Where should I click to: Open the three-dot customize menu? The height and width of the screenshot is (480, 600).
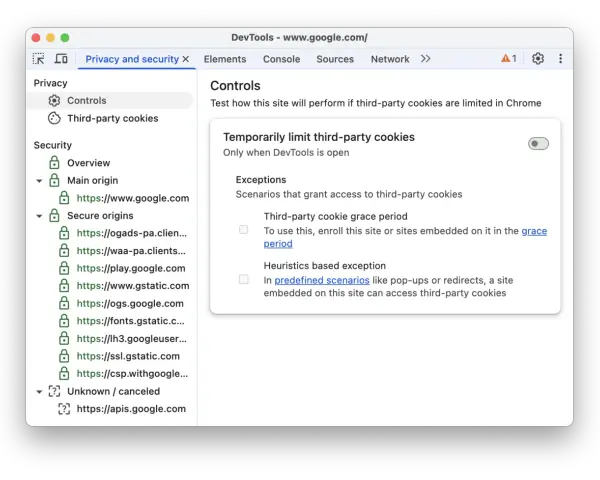[561, 59]
